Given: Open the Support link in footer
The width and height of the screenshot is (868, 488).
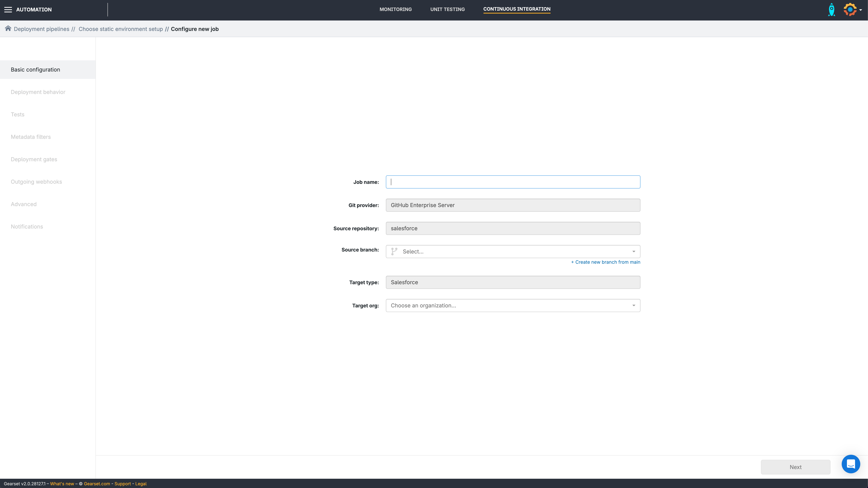Looking at the screenshot, I should (123, 484).
